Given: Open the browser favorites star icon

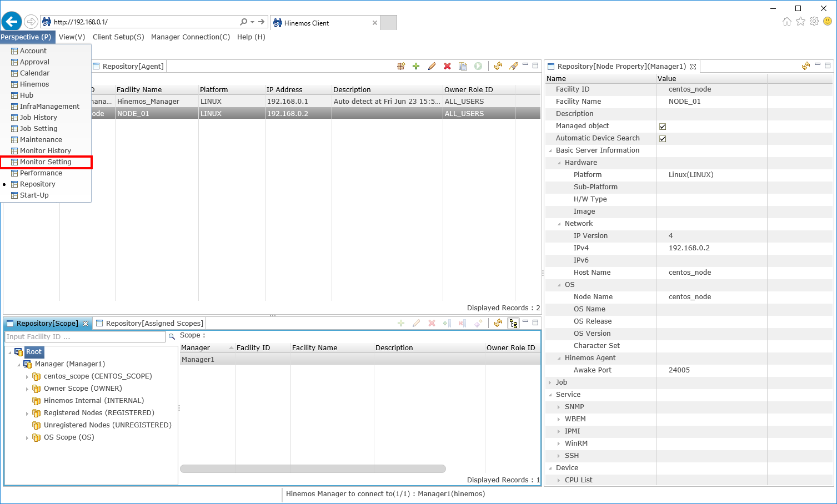Looking at the screenshot, I should tap(800, 22).
